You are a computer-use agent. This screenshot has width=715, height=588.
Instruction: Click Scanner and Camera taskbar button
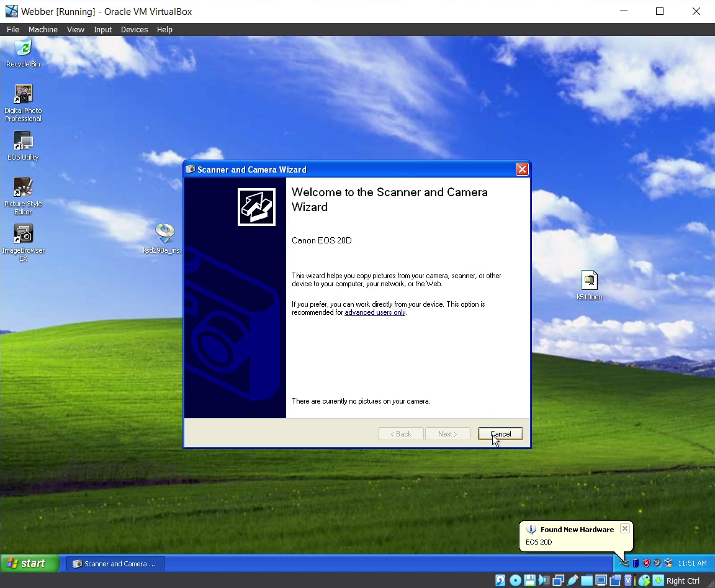tap(115, 564)
